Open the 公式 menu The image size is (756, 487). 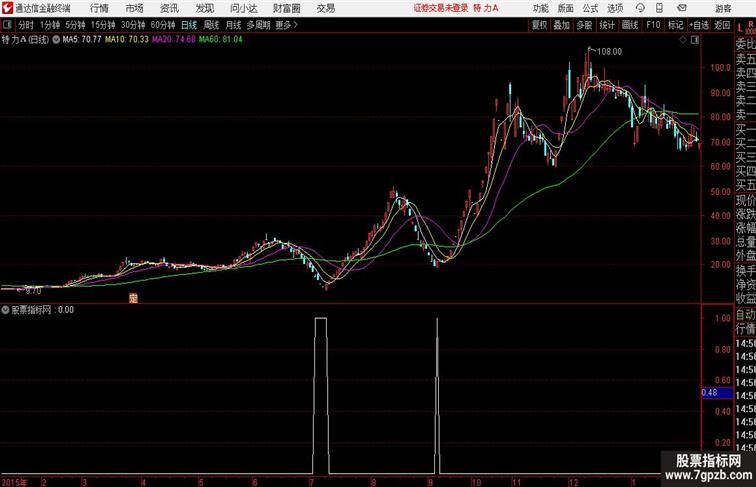590,8
